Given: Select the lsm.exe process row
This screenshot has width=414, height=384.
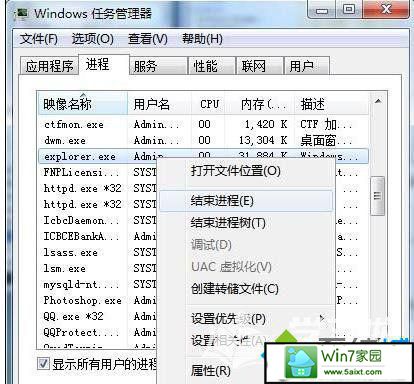Looking at the screenshot, I should [97, 268].
